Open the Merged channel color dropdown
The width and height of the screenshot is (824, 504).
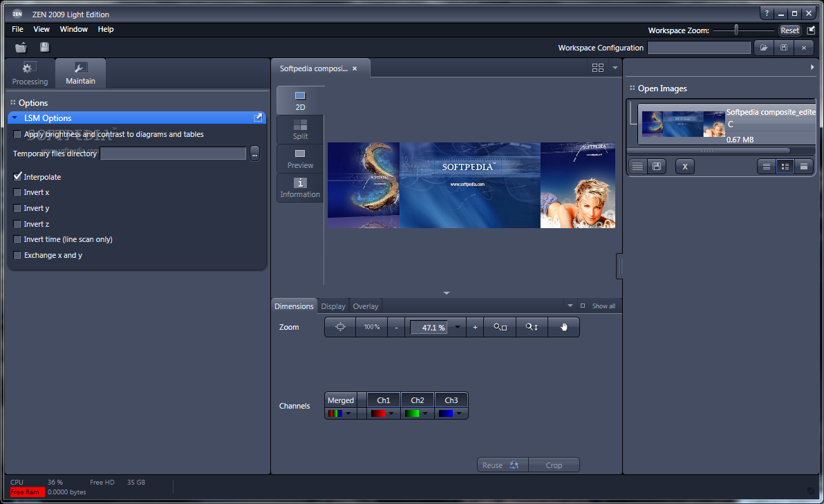[348, 413]
